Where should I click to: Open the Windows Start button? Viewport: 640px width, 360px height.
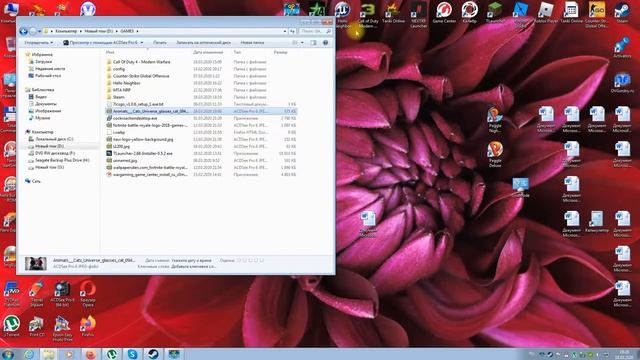pos(7,354)
